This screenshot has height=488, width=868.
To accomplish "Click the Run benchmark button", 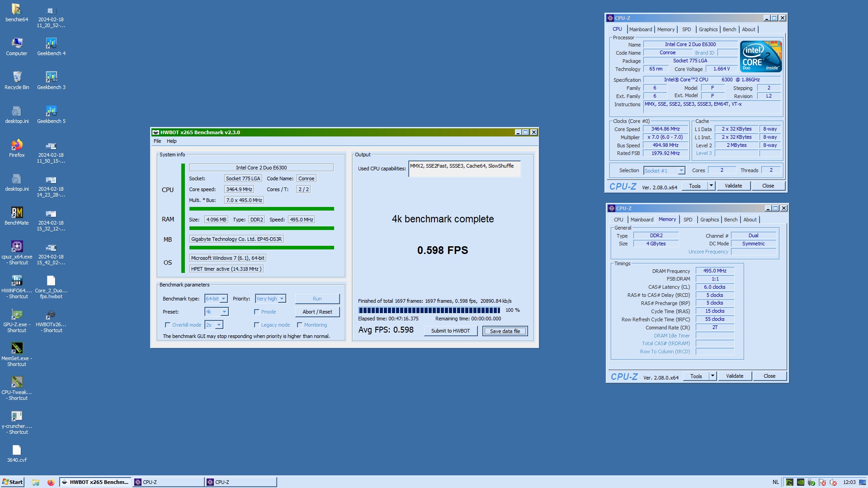I will pos(317,299).
